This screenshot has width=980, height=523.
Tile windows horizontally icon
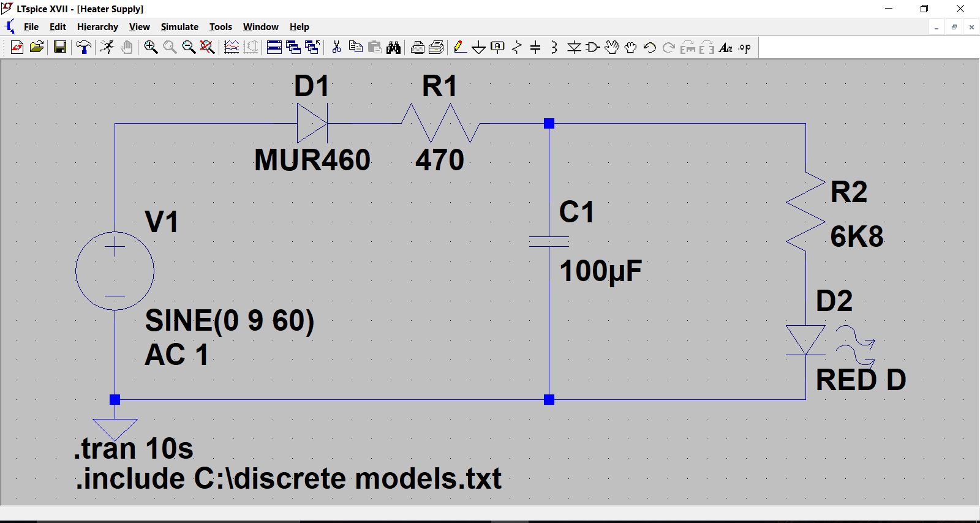point(274,47)
